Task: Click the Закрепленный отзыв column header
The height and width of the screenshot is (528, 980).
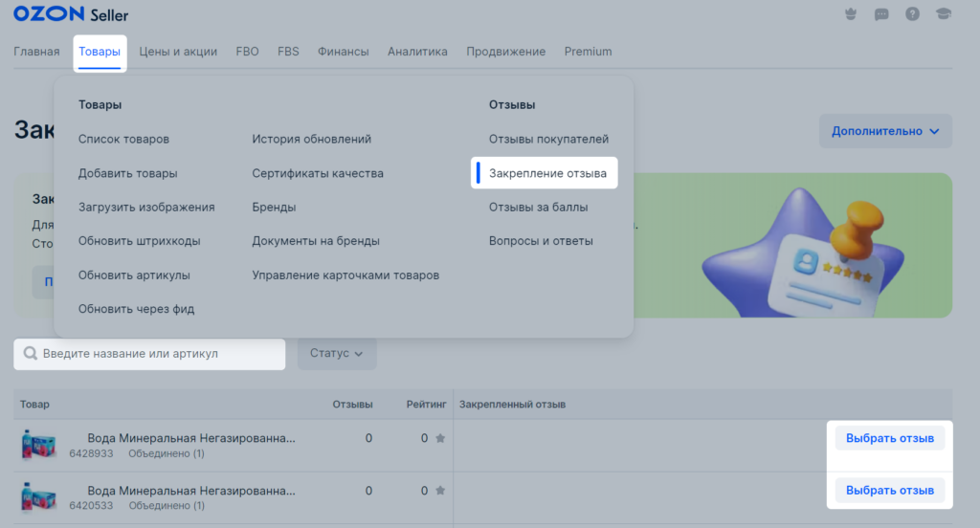Action: (513, 405)
